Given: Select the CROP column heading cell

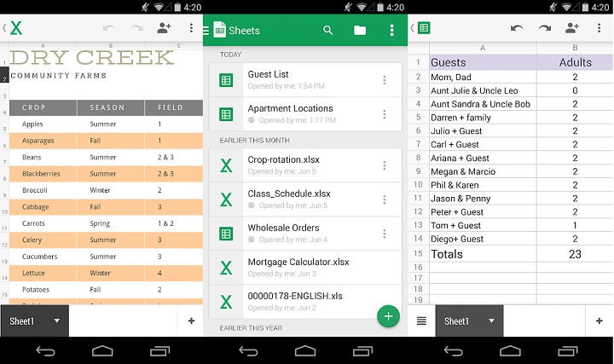Looking at the screenshot, I should click(43, 107).
